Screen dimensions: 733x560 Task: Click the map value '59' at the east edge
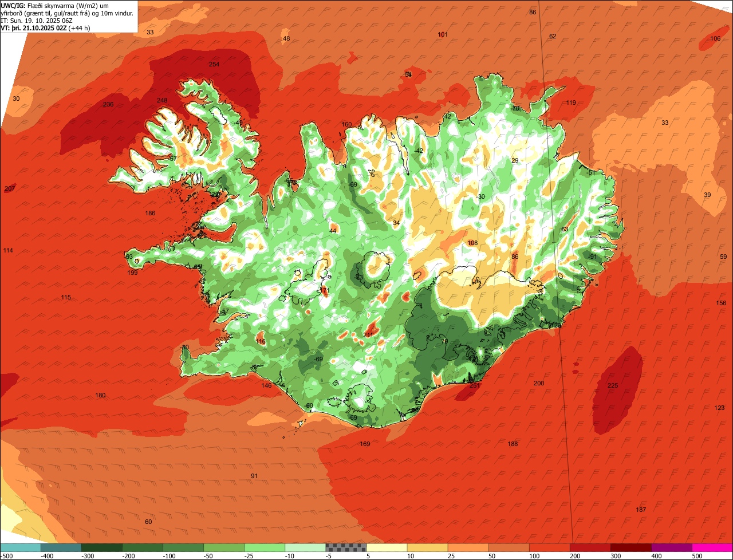point(723,257)
